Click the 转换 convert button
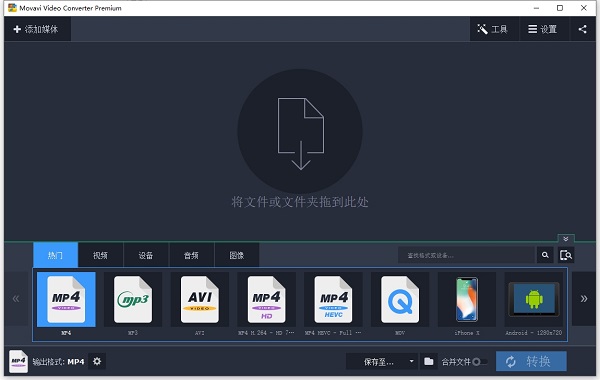This screenshot has height=380, width=600. (531, 361)
